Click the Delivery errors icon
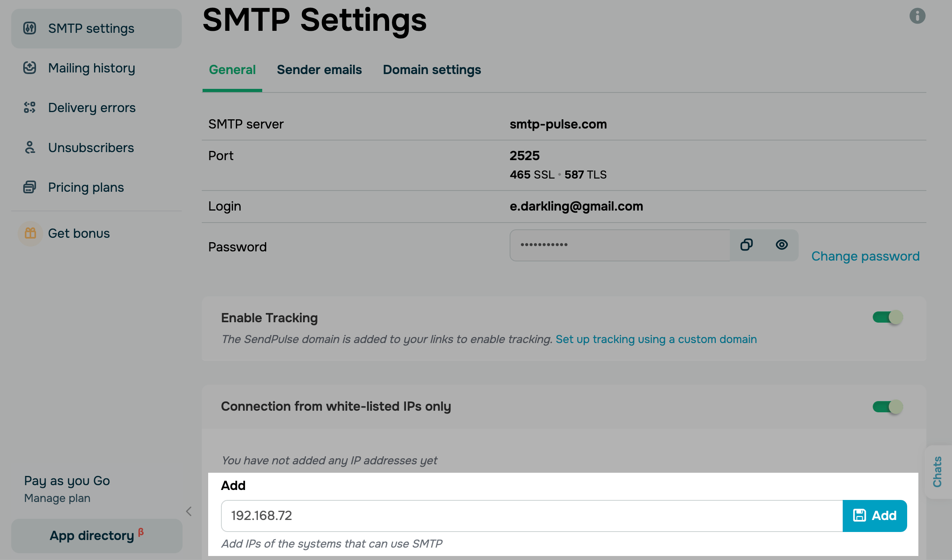This screenshot has height=560, width=952. 30,107
